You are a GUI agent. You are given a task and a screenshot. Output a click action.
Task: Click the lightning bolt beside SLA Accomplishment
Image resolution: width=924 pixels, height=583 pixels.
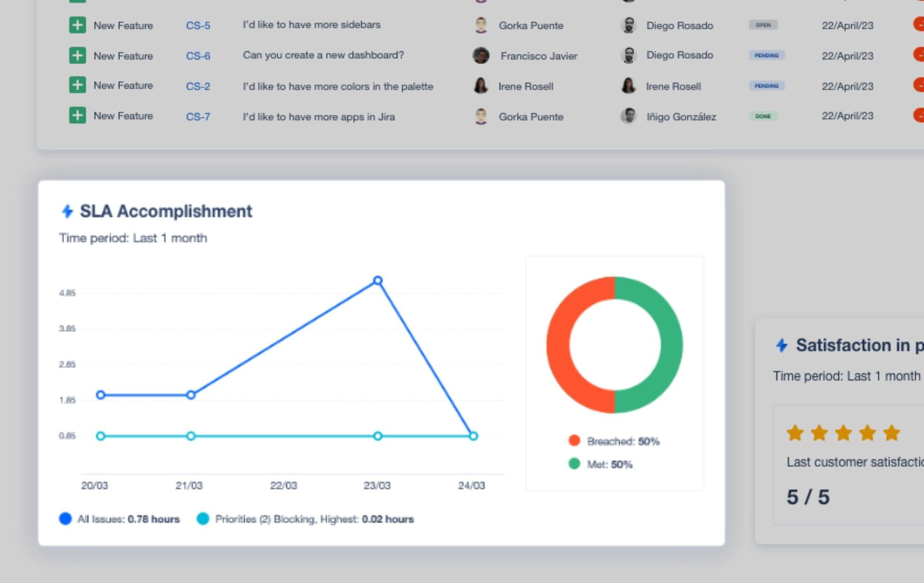[67, 211]
